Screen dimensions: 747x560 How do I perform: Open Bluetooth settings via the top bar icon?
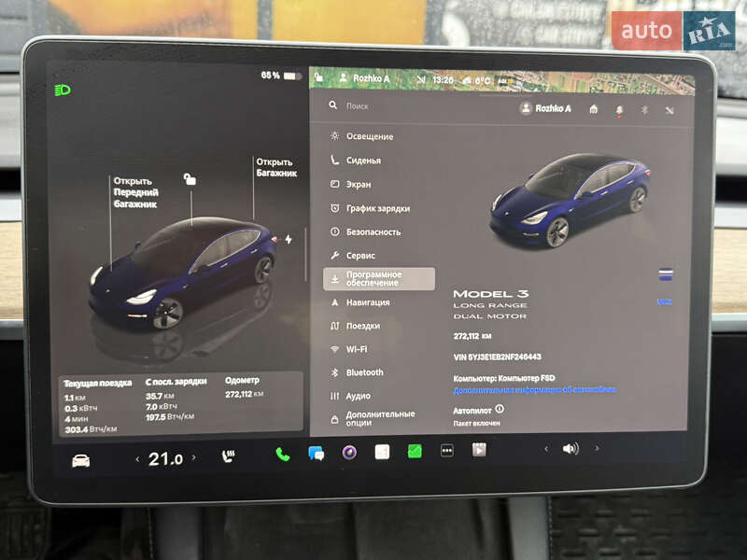(644, 110)
